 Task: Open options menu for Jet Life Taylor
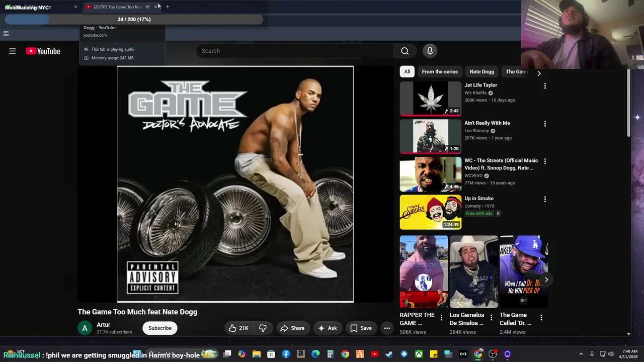[545, 86]
